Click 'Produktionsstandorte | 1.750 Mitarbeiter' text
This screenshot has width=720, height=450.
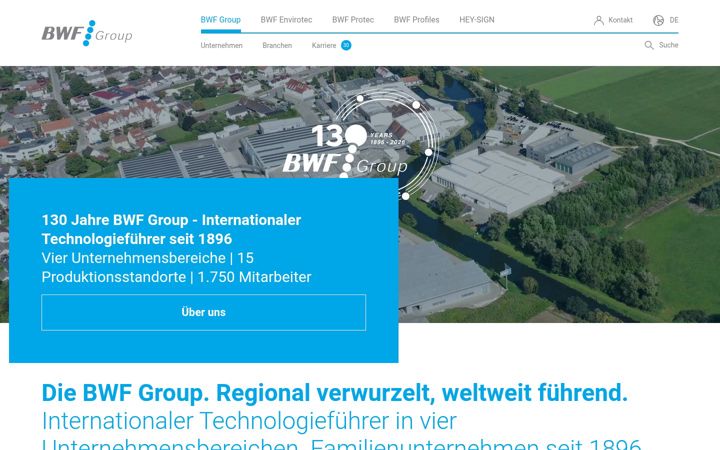tap(176, 277)
